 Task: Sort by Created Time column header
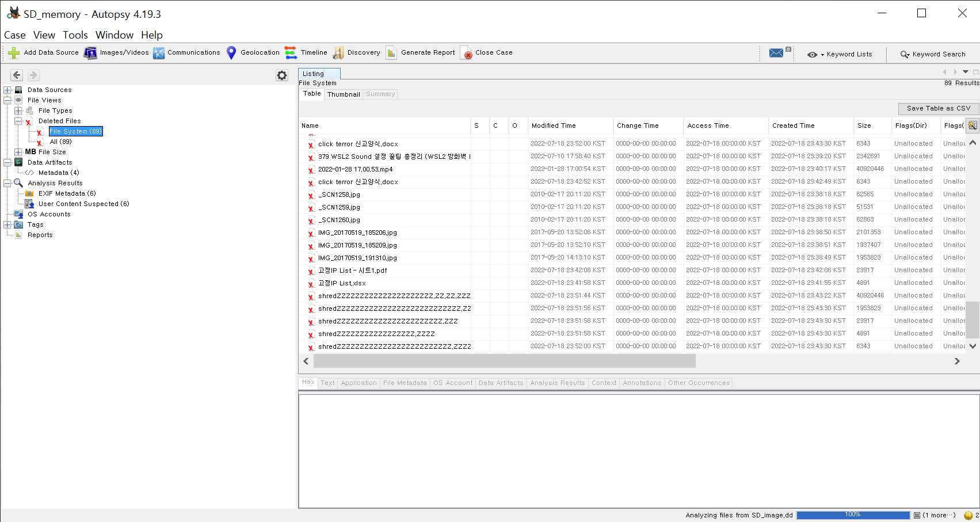pyautogui.click(x=811, y=125)
